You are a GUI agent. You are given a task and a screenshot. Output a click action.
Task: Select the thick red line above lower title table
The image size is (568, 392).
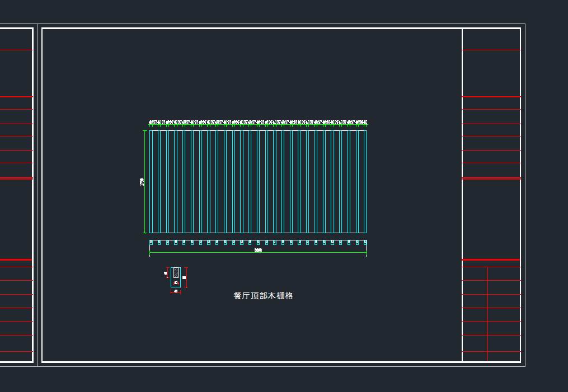click(x=491, y=259)
